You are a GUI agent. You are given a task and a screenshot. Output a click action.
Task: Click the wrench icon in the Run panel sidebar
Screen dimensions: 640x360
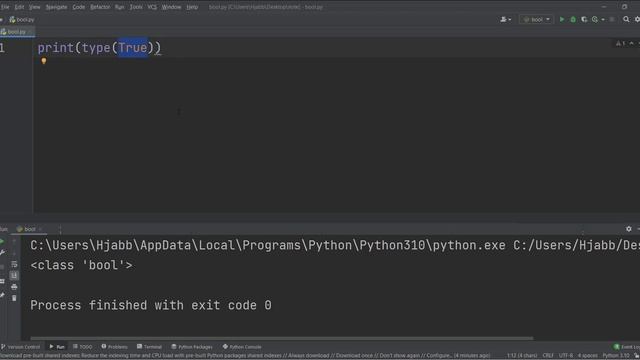pos(2,253)
